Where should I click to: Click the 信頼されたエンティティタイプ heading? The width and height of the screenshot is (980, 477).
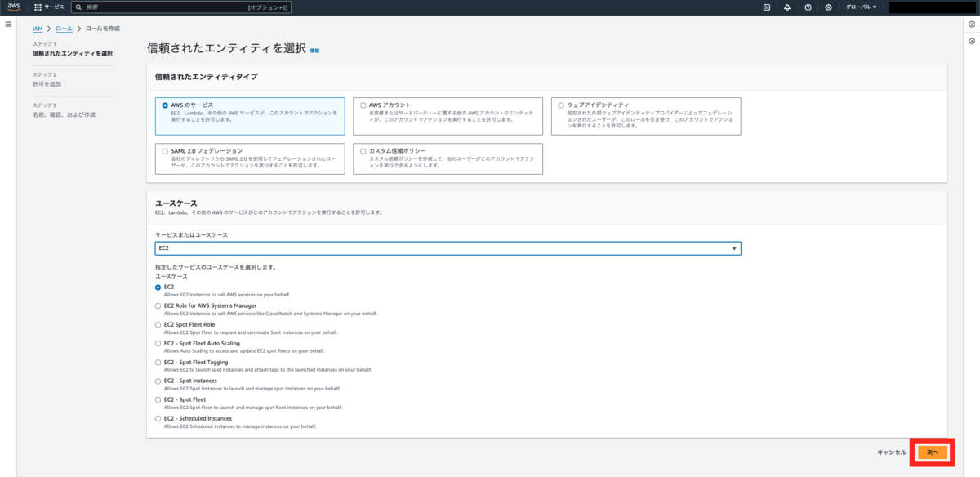207,77
